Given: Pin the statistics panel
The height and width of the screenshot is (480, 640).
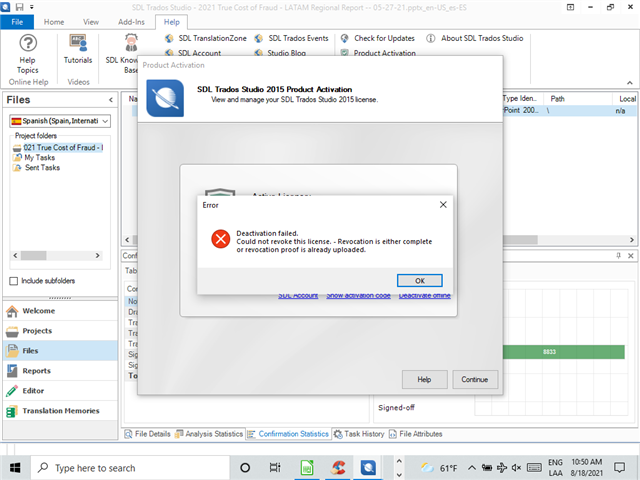Looking at the screenshot, I should coord(618,256).
